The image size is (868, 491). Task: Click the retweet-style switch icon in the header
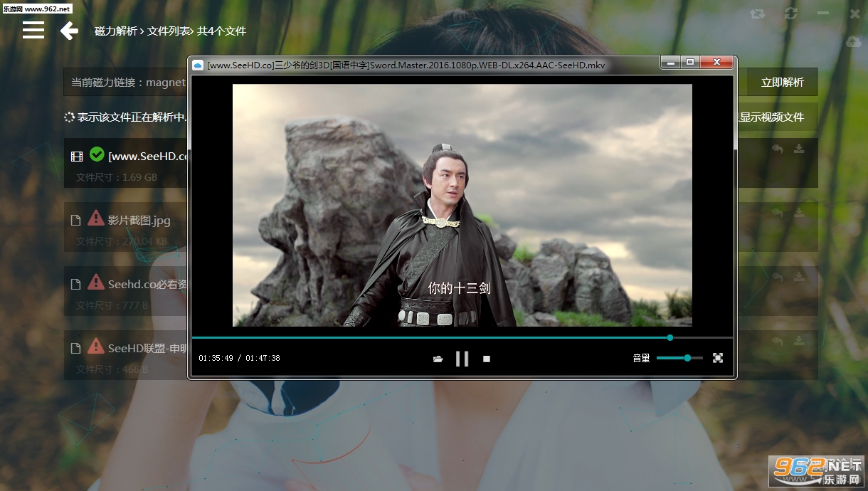(758, 14)
